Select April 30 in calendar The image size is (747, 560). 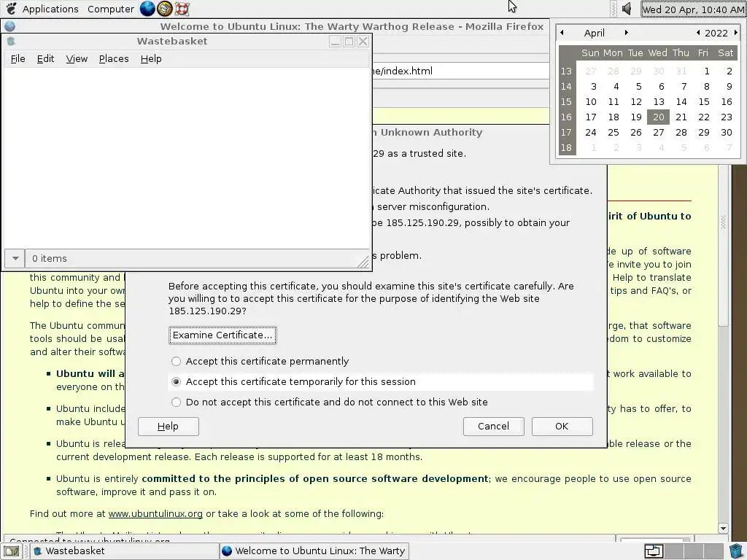tap(726, 133)
